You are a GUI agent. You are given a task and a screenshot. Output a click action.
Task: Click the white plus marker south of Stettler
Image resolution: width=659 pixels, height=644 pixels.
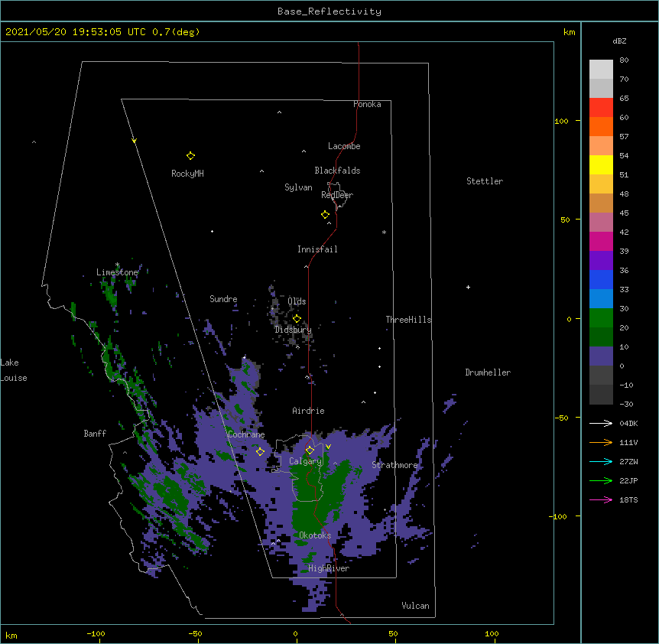pos(468,287)
